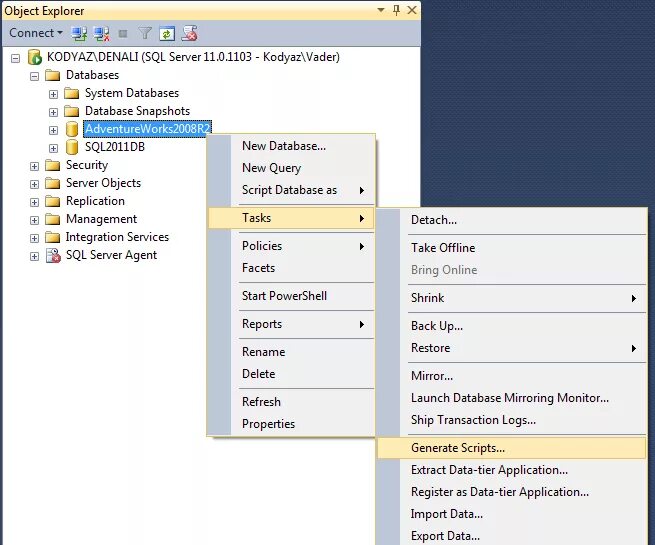Choose Extract Data-tier Application...
655x545 pixels.
point(512,470)
